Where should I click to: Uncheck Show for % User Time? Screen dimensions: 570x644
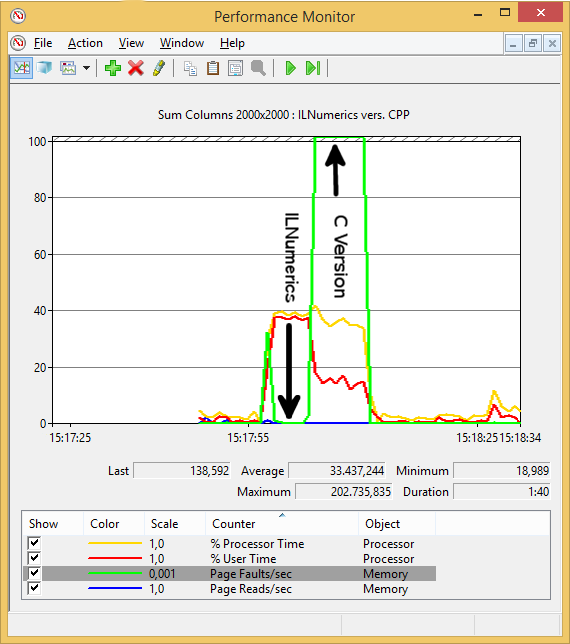click(34, 558)
